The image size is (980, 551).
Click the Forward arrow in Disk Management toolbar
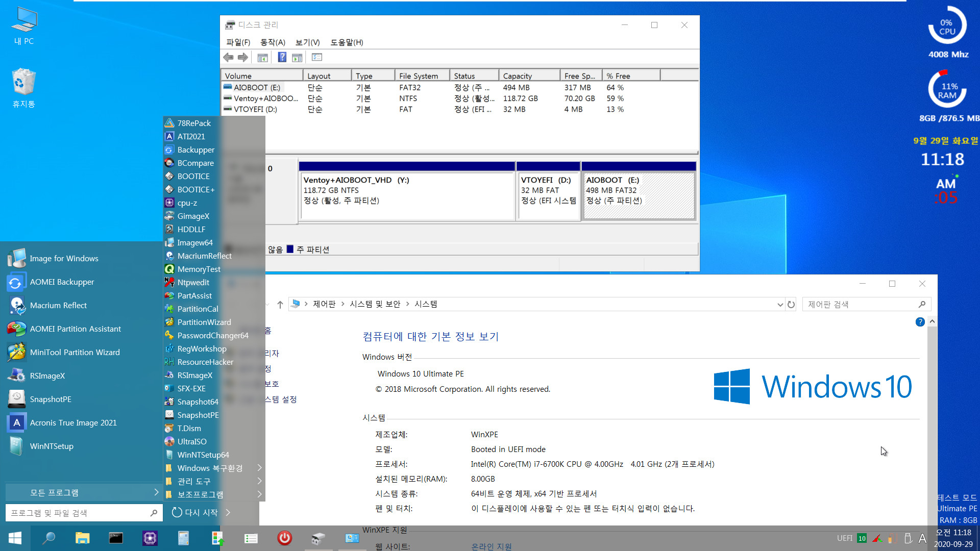click(243, 58)
